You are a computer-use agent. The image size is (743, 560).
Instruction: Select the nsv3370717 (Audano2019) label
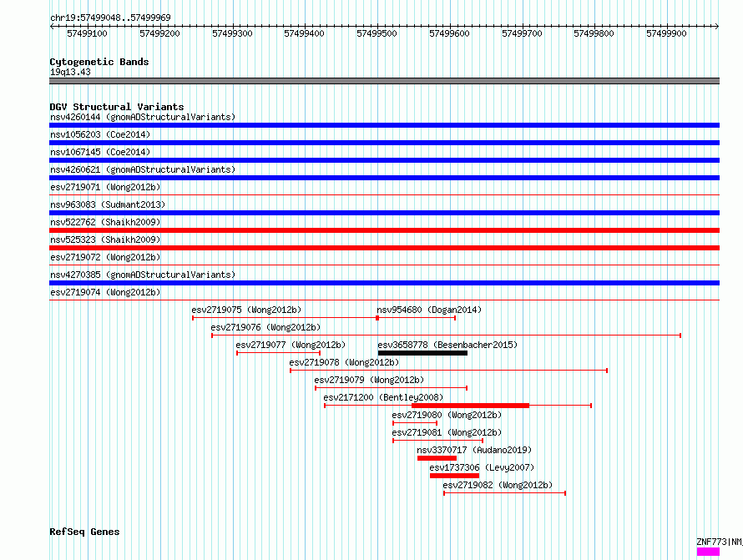(474, 450)
